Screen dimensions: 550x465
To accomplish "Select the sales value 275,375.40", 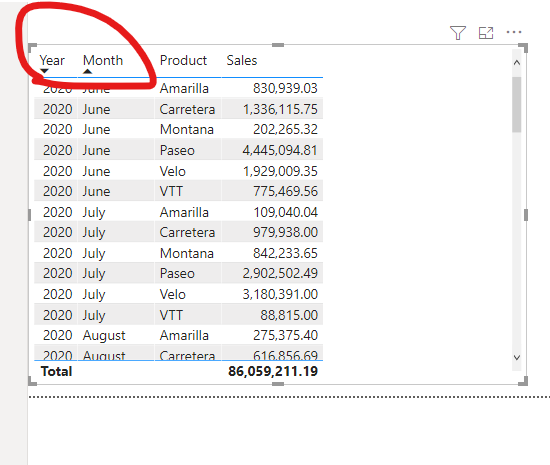I will point(285,336).
